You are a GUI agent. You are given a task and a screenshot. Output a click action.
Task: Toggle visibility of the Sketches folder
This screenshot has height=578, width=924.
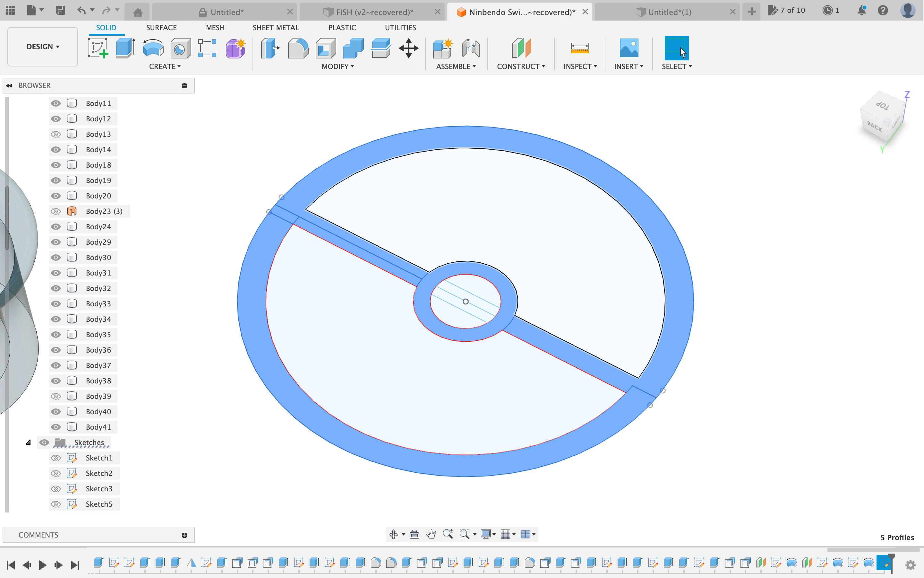(44, 443)
